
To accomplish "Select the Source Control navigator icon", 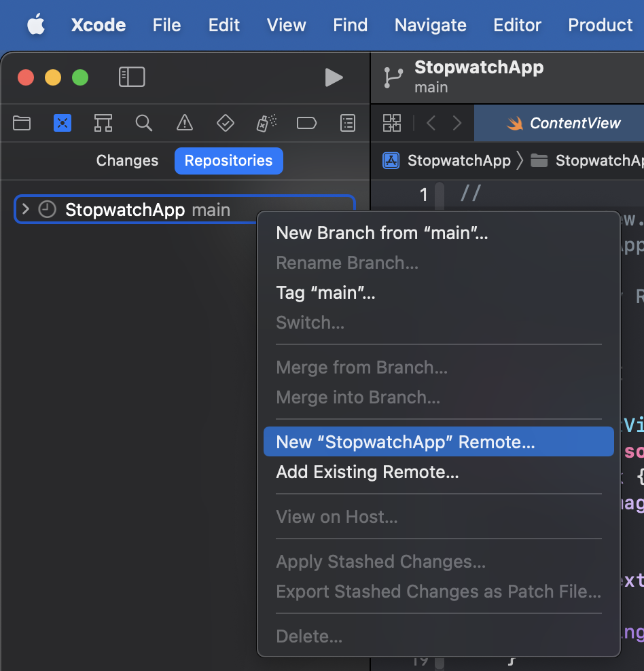I will [x=62, y=123].
